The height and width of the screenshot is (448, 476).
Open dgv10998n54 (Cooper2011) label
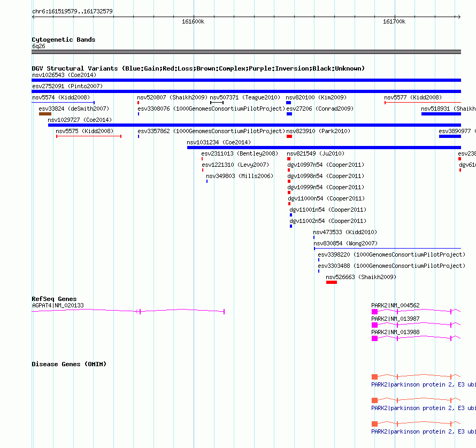point(326,176)
